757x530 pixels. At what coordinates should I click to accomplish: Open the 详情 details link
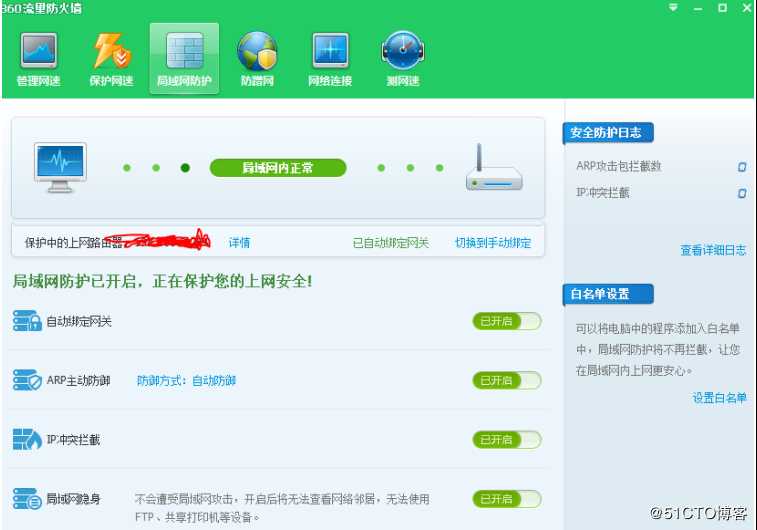pos(239,242)
